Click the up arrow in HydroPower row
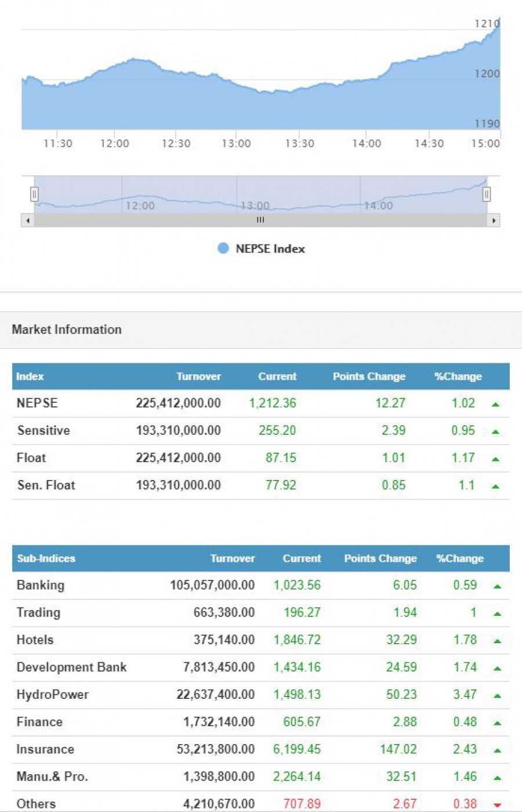The height and width of the screenshot is (812, 522). coord(497,695)
